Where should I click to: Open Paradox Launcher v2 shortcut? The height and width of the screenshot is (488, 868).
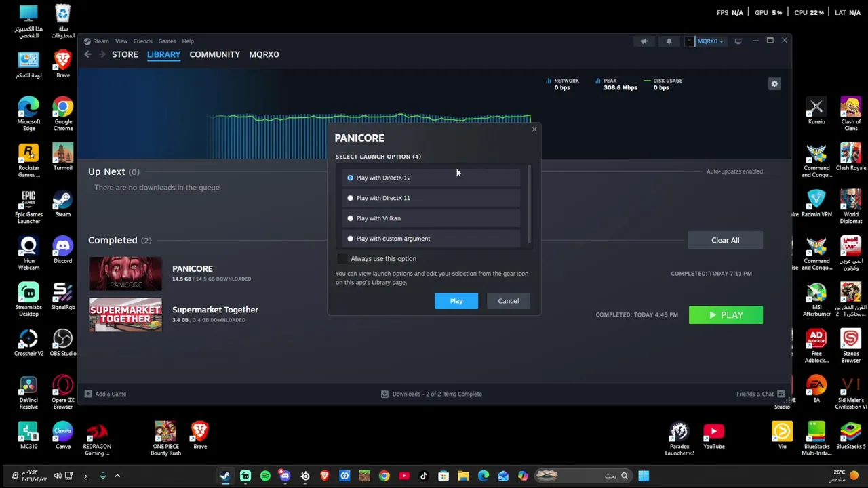[679, 439]
